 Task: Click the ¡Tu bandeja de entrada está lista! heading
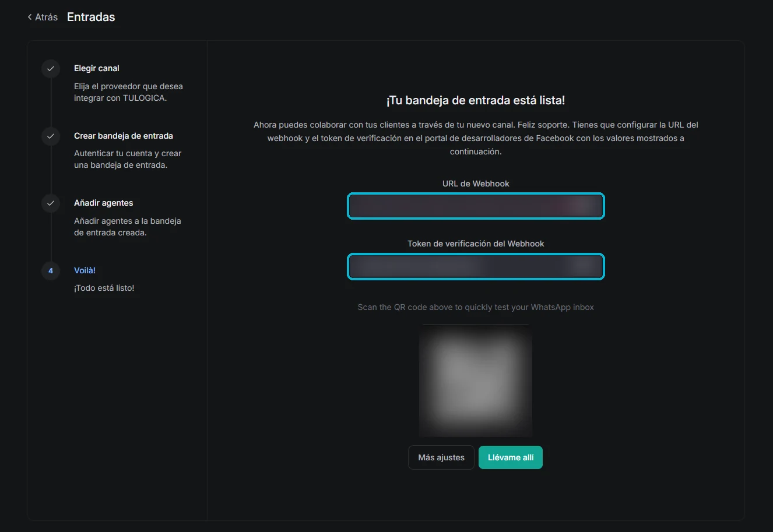(476, 100)
